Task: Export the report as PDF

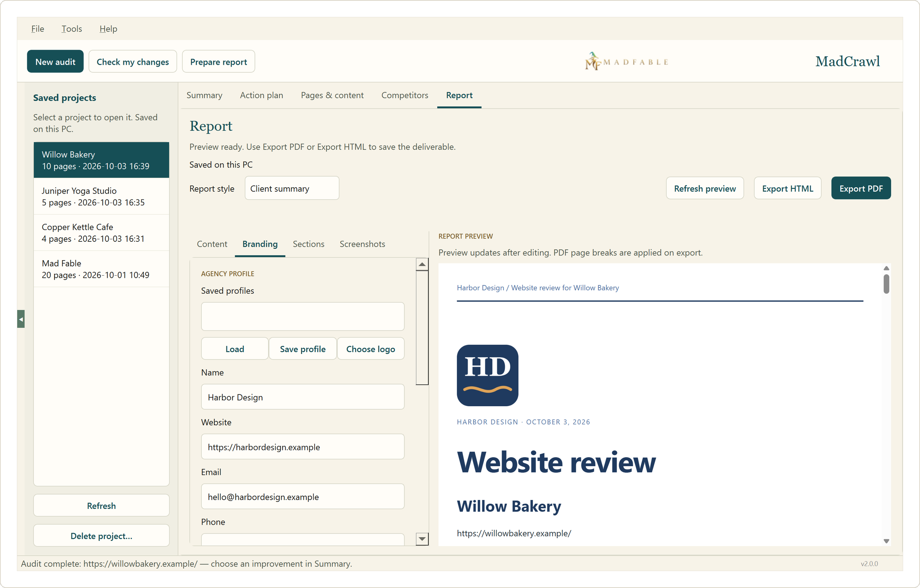Action: (x=861, y=188)
